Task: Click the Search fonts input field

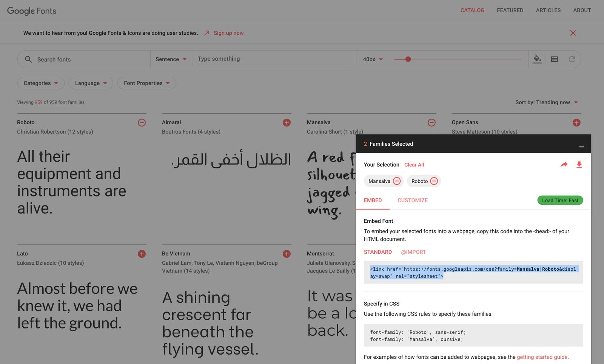Action: pos(91,60)
